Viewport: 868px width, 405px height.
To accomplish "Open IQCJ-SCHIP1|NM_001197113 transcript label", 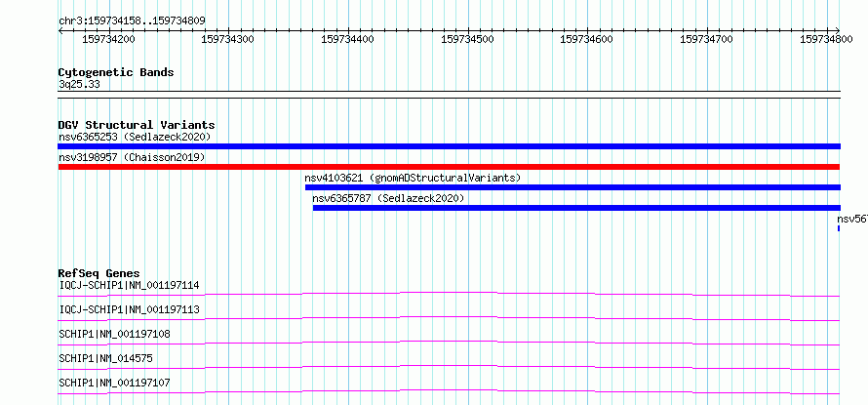I will [129, 309].
